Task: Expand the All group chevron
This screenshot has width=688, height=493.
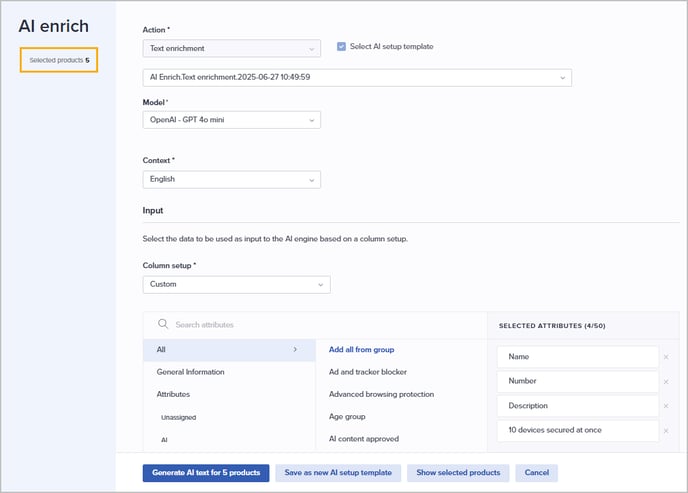Action: coord(295,350)
